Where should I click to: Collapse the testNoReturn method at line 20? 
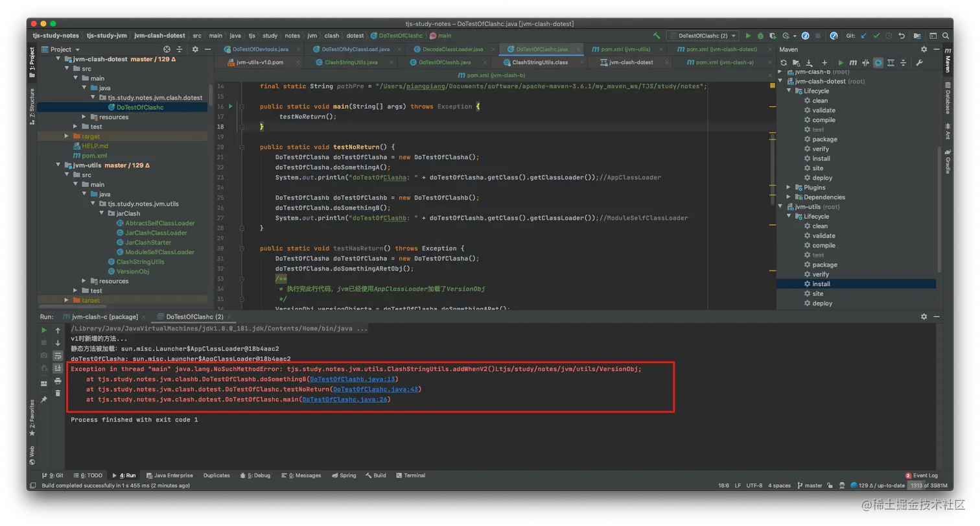[241, 147]
